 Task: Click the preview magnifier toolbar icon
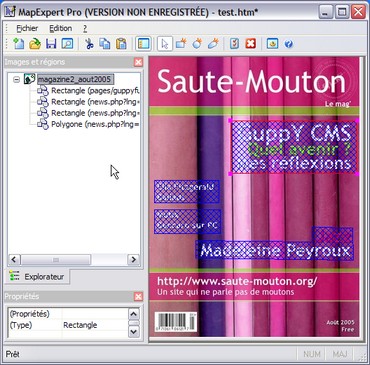67,44
